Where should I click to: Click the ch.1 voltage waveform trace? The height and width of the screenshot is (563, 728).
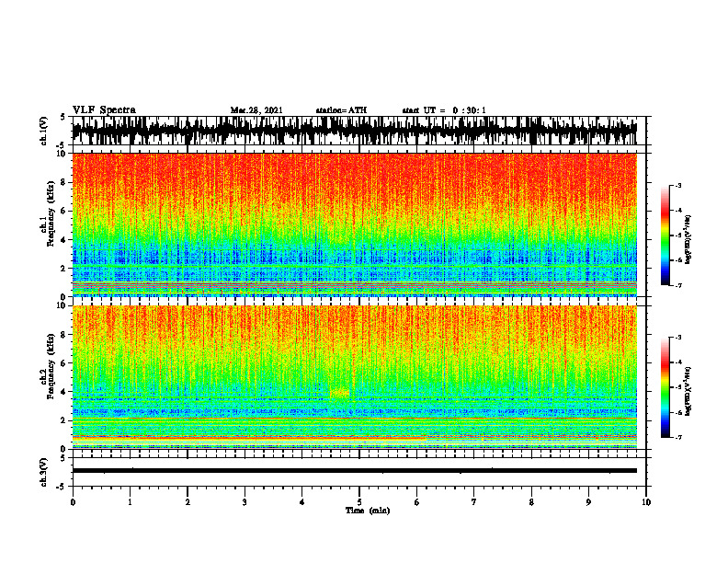point(354,131)
